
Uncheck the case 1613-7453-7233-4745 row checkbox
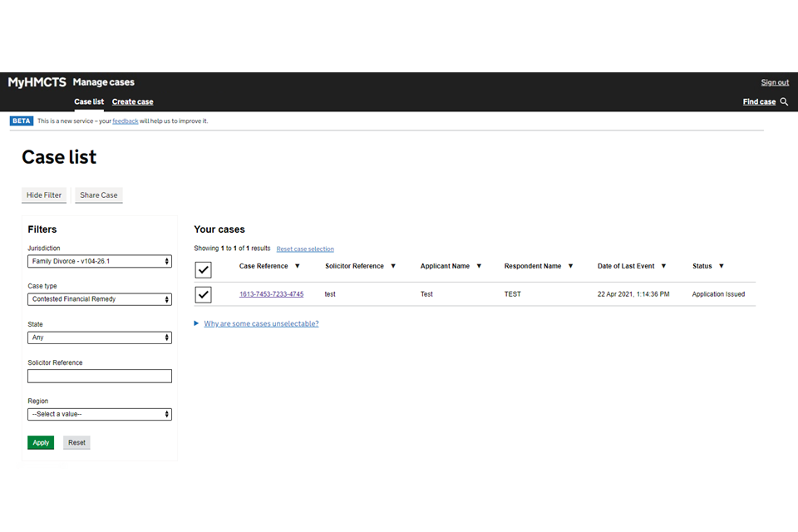point(203,294)
